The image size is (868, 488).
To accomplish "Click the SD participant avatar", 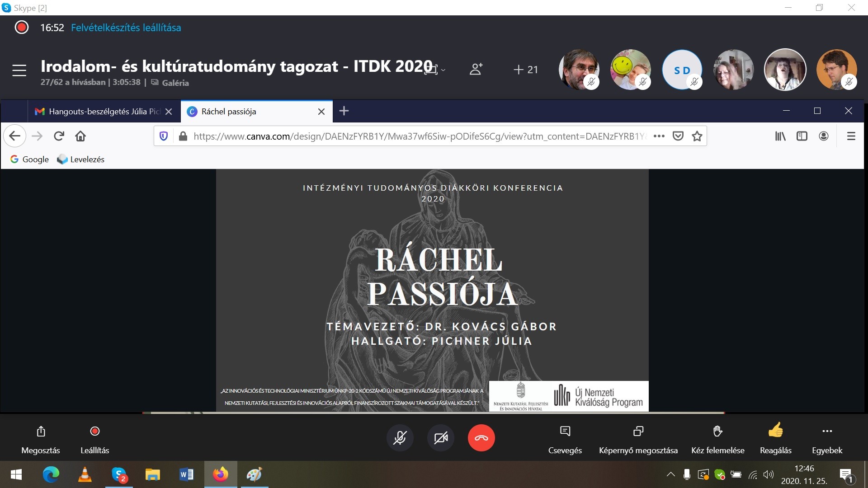I will (681, 70).
